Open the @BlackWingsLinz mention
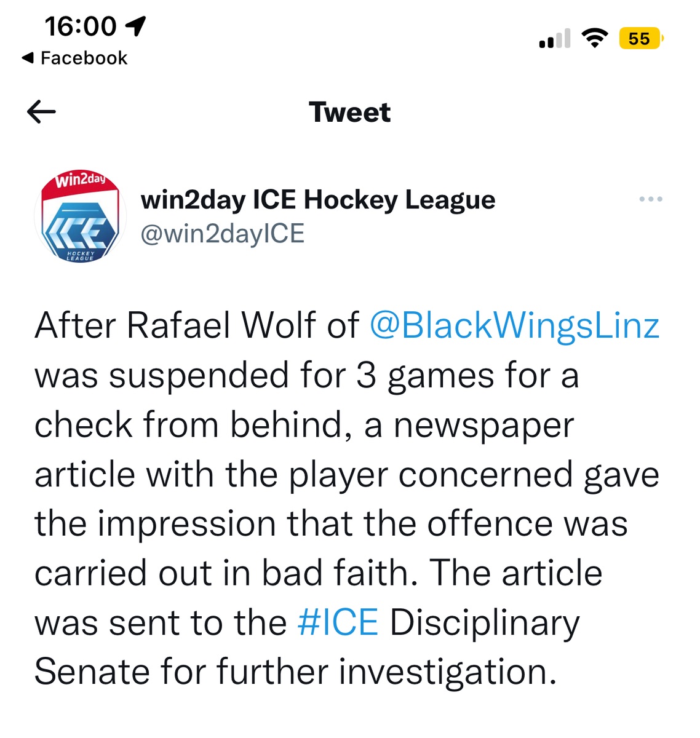 (514, 326)
